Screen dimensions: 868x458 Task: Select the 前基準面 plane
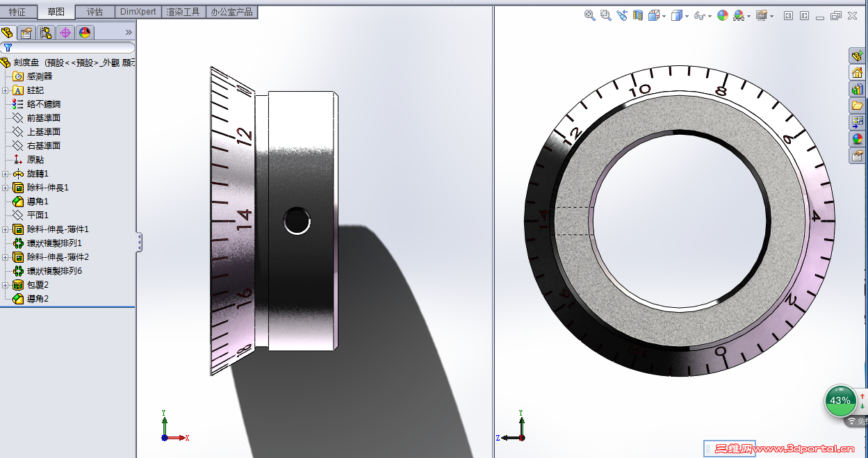37,118
